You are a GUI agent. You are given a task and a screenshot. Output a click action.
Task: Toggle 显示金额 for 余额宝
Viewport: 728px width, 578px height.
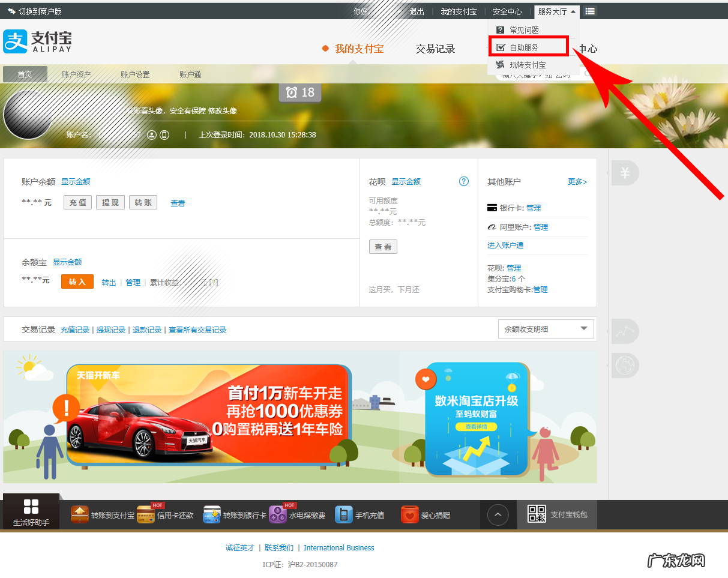[67, 262]
